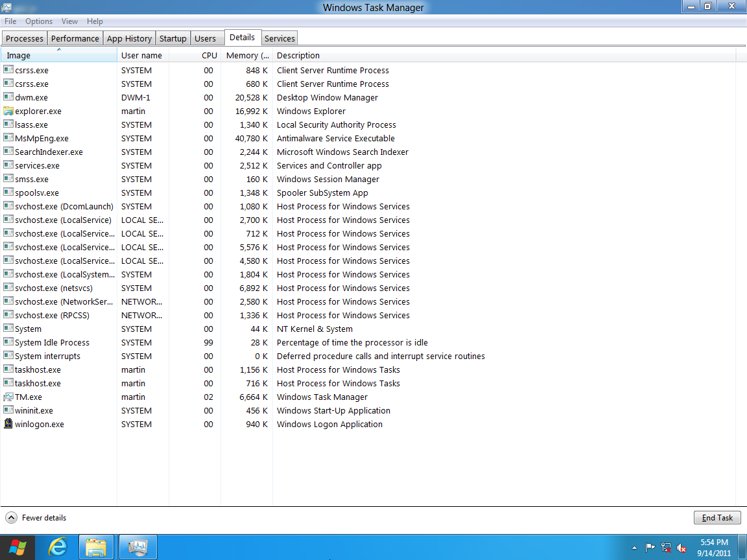
Task: Open File Explorer from the taskbar
Action: (x=96, y=547)
